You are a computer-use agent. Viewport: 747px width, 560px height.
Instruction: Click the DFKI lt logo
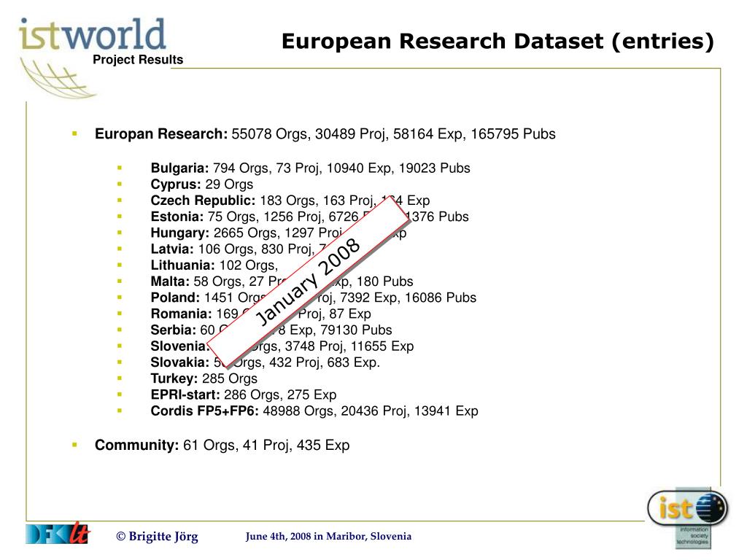coord(58,533)
